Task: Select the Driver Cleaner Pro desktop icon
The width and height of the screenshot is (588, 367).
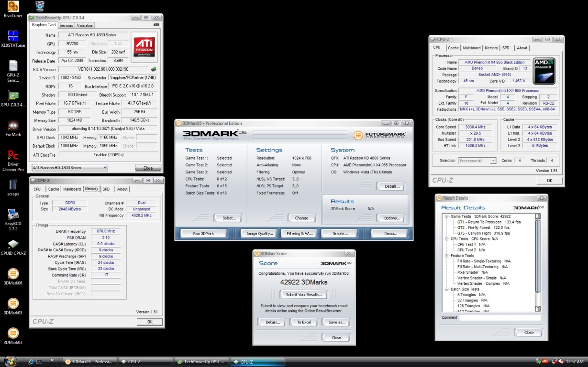Action: pyautogui.click(x=13, y=160)
